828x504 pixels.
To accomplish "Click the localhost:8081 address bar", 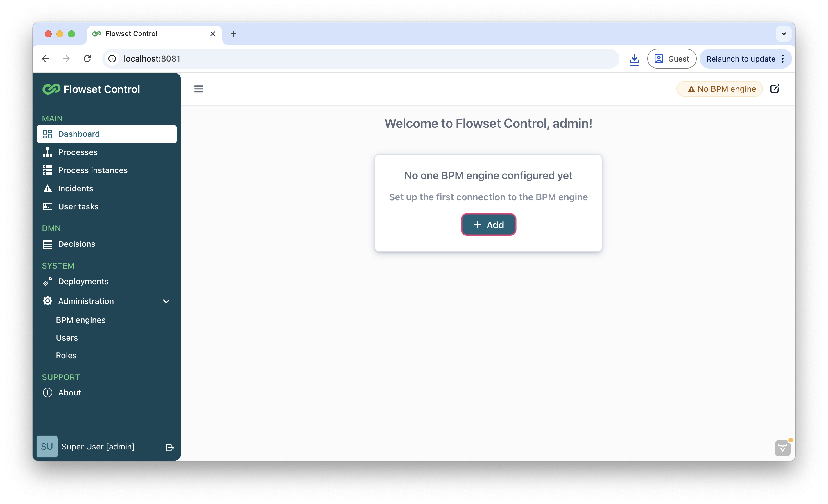I will (x=361, y=59).
